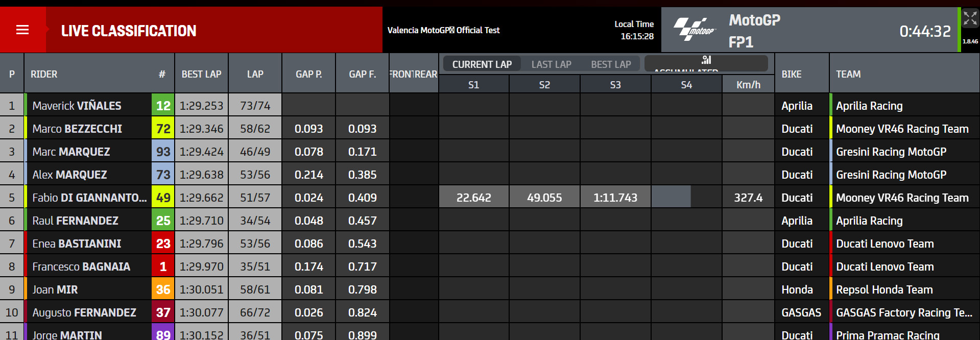The height and width of the screenshot is (340, 980).
Task: Select the Rider column header
Action: (44, 74)
